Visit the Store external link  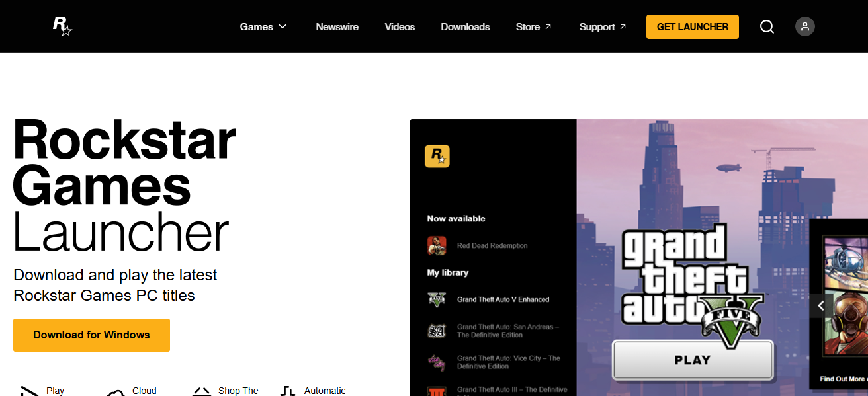pos(534,26)
